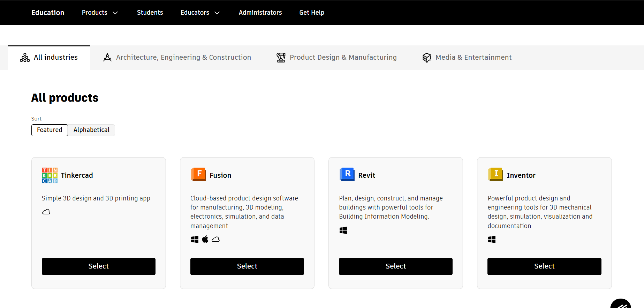The width and height of the screenshot is (644, 308).
Task: Switch to Media & Entertainment tab
Action: [x=467, y=58]
